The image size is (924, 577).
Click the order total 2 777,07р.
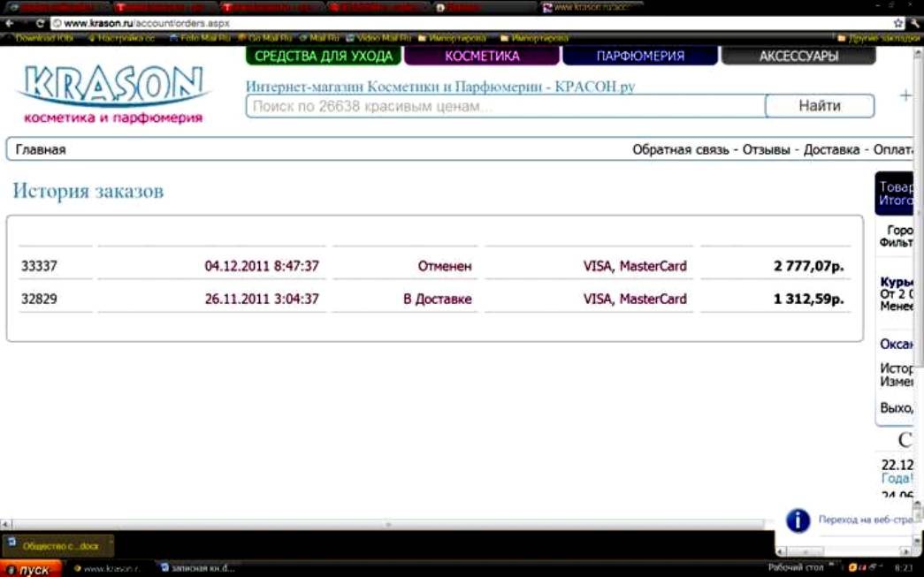pyautogui.click(x=808, y=266)
